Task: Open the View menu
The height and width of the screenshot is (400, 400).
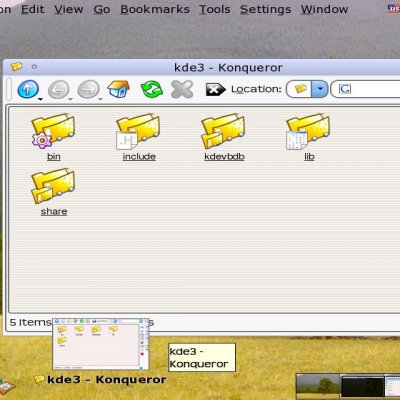Action: pos(69,9)
